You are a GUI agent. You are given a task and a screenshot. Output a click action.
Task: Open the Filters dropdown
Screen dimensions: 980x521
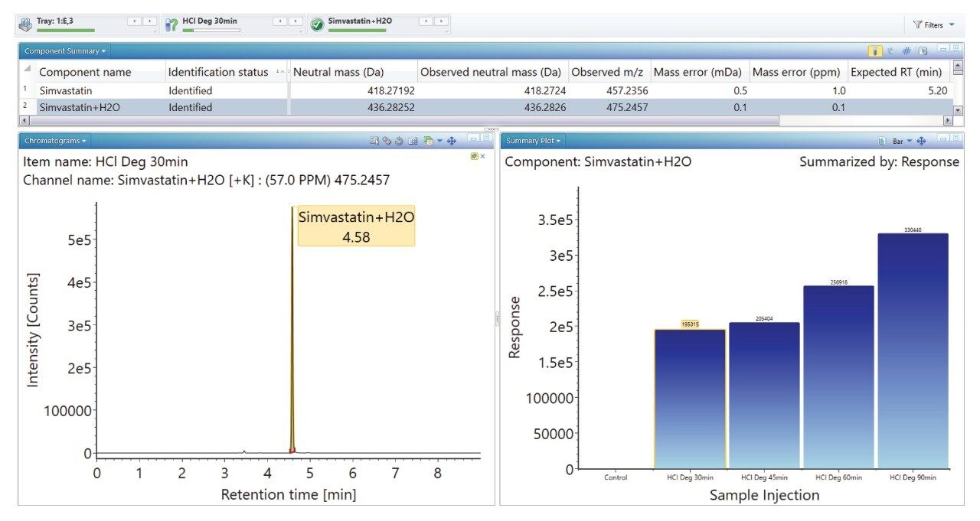point(933,24)
